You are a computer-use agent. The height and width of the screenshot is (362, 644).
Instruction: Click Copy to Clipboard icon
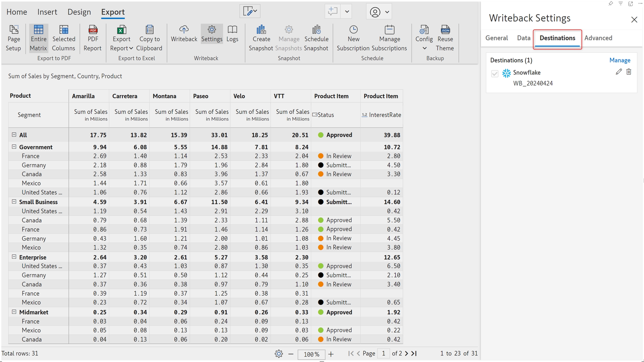point(150,30)
